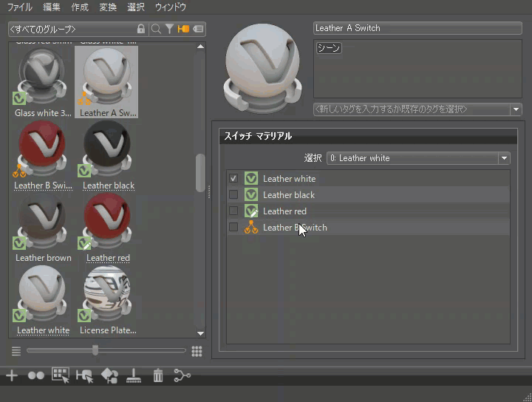This screenshot has width=532, height=402.
Task: Click the lock icon in group bar
Action: [x=141, y=29]
